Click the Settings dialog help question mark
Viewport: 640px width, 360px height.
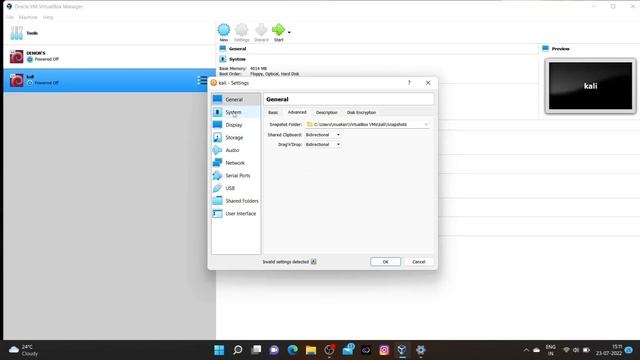[x=409, y=82]
